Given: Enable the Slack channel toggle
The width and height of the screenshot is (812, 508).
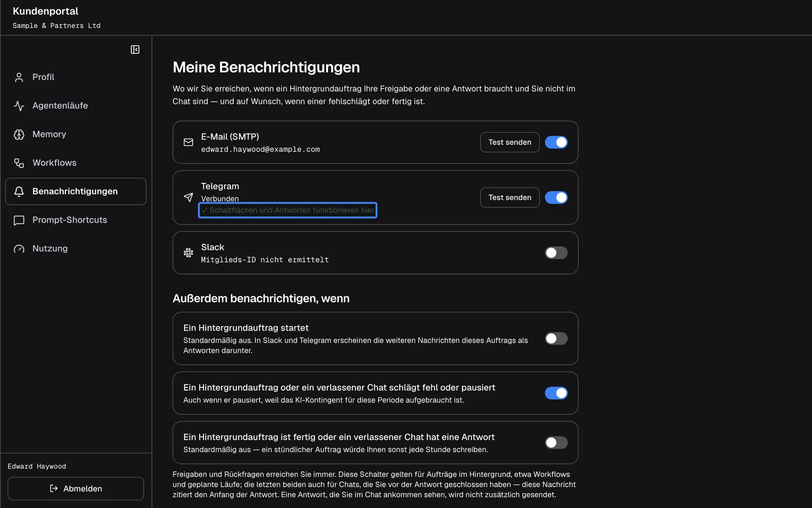Looking at the screenshot, I should coord(556,253).
